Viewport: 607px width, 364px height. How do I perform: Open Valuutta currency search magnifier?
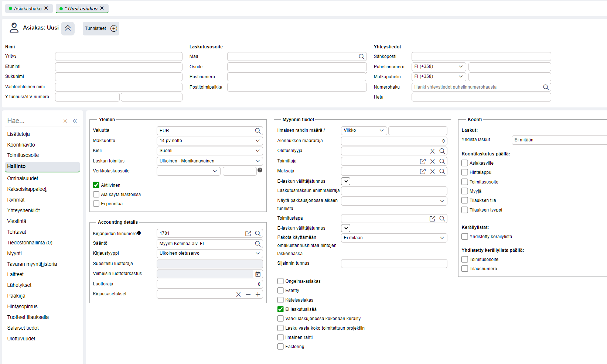click(258, 131)
